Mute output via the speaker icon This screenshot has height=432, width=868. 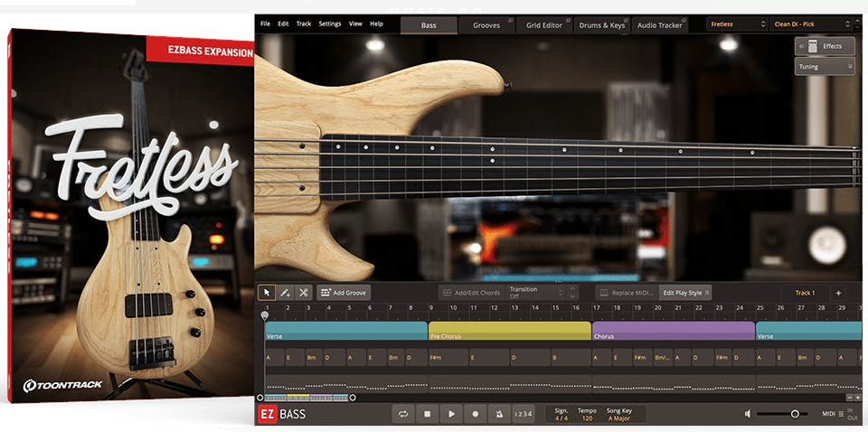[x=748, y=414]
